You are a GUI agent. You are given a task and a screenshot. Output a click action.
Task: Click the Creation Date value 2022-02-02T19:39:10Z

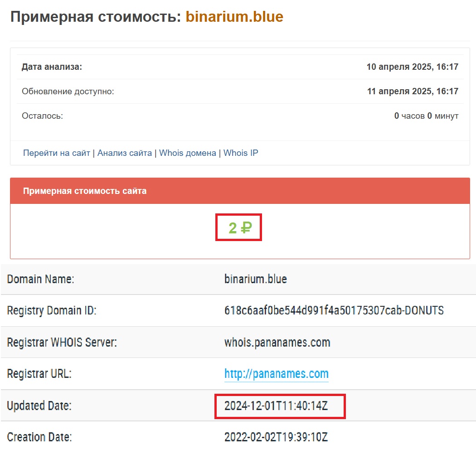tap(276, 437)
